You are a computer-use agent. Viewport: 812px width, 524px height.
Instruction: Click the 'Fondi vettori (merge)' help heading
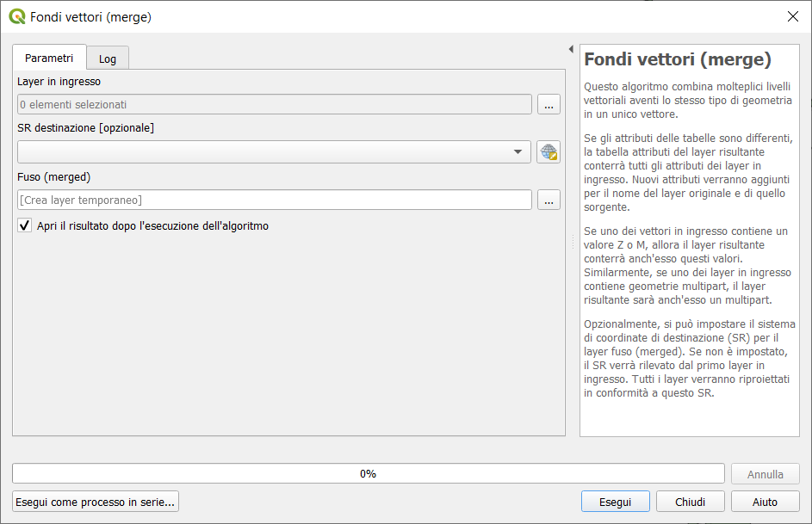click(x=677, y=60)
